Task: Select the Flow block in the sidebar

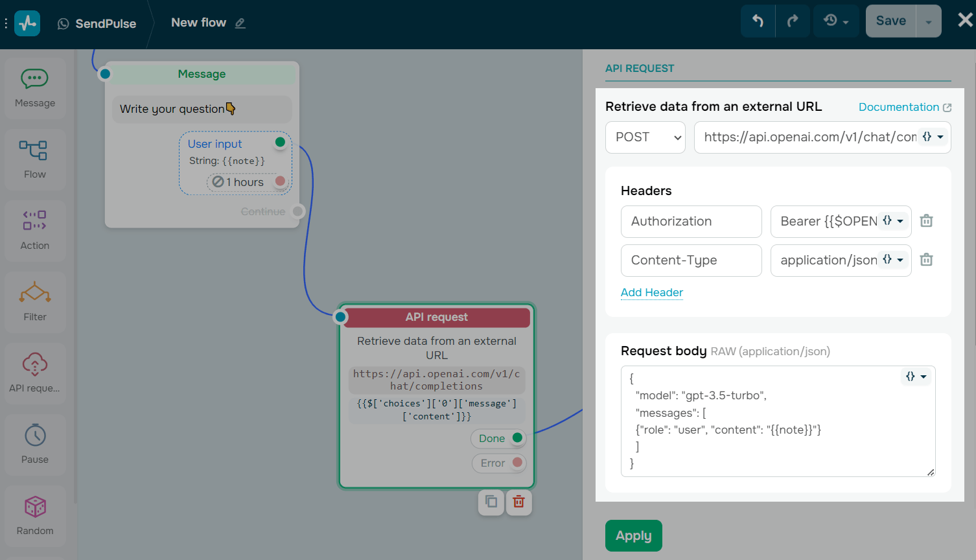Action: tap(34, 159)
